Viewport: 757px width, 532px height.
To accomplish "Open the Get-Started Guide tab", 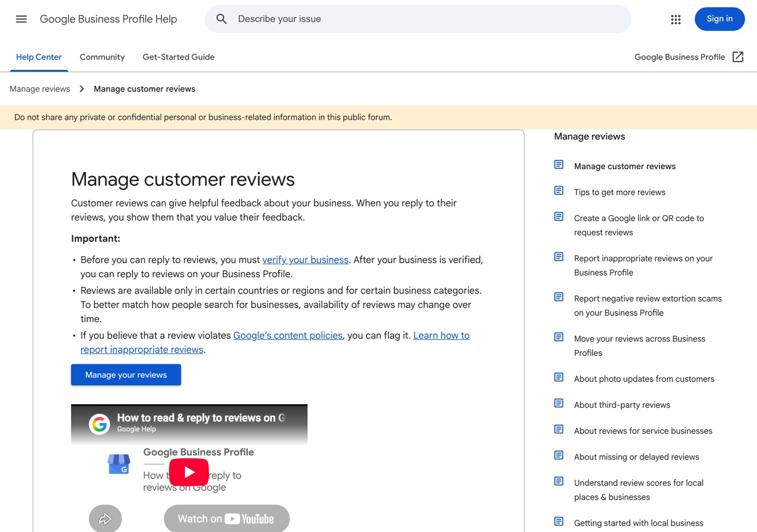I will [x=179, y=57].
